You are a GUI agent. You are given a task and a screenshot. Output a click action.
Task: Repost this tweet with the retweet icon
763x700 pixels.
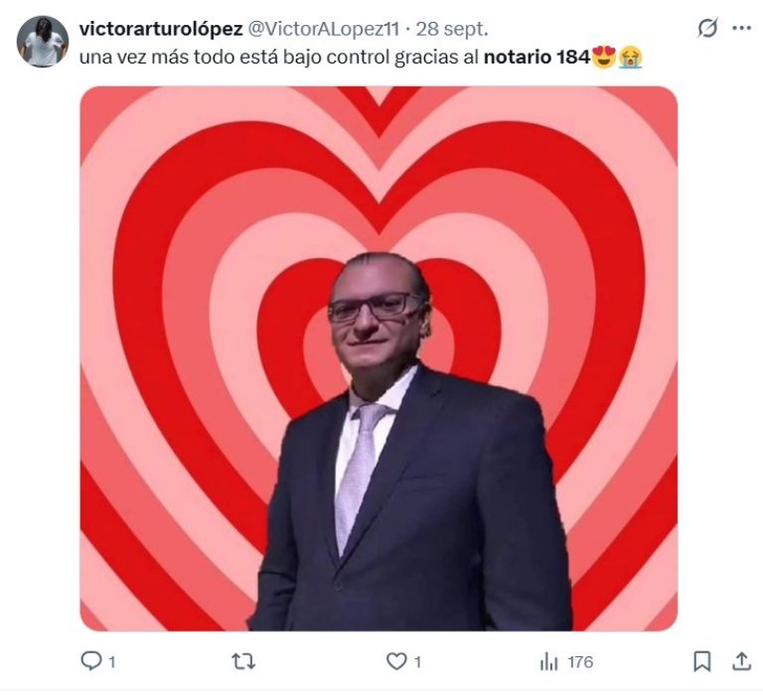[242, 661]
